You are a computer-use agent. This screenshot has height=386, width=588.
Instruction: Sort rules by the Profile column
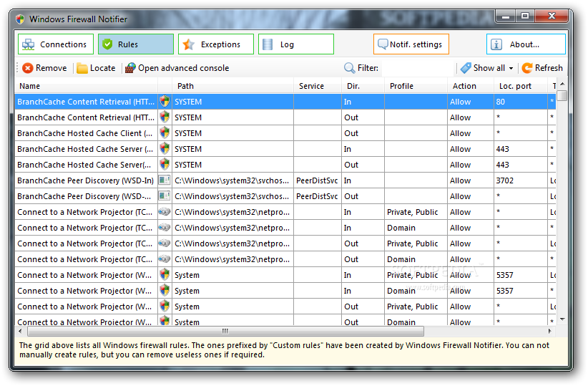pos(416,86)
